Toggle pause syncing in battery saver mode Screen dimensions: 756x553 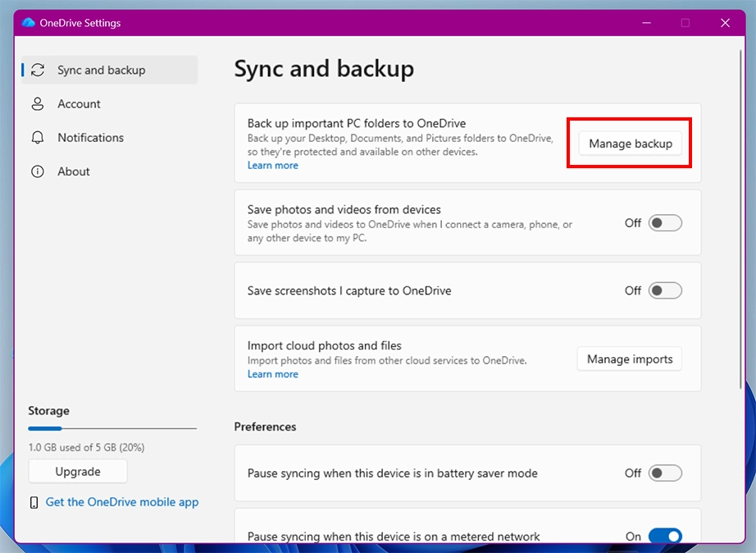[665, 473]
